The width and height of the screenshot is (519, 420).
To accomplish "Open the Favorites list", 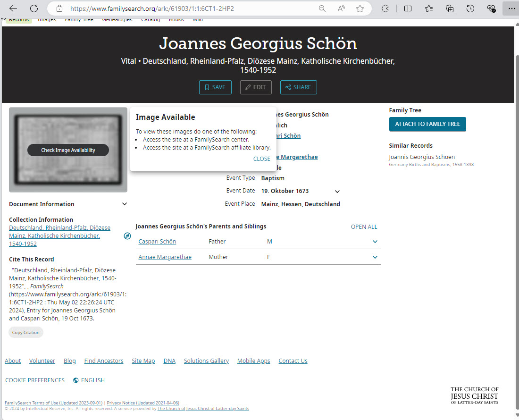I will (x=428, y=8).
